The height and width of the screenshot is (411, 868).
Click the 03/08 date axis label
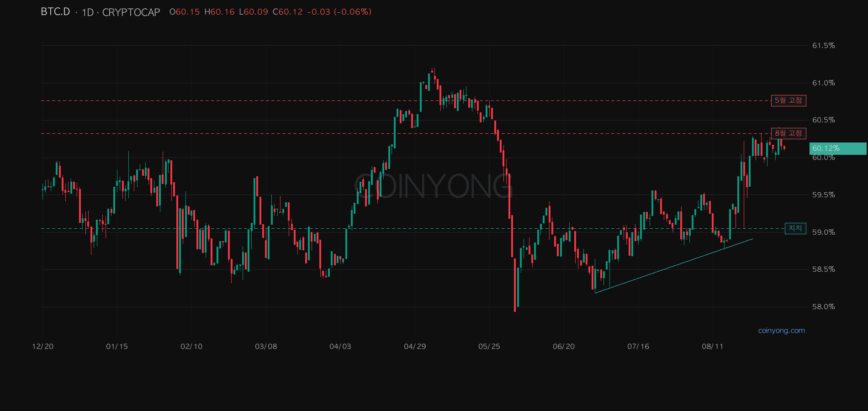click(266, 347)
